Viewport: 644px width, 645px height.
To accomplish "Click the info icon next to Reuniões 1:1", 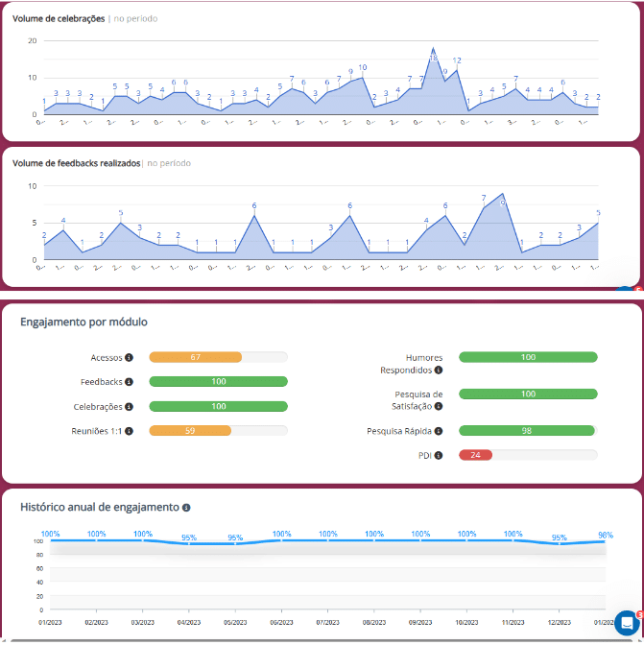I will [129, 431].
